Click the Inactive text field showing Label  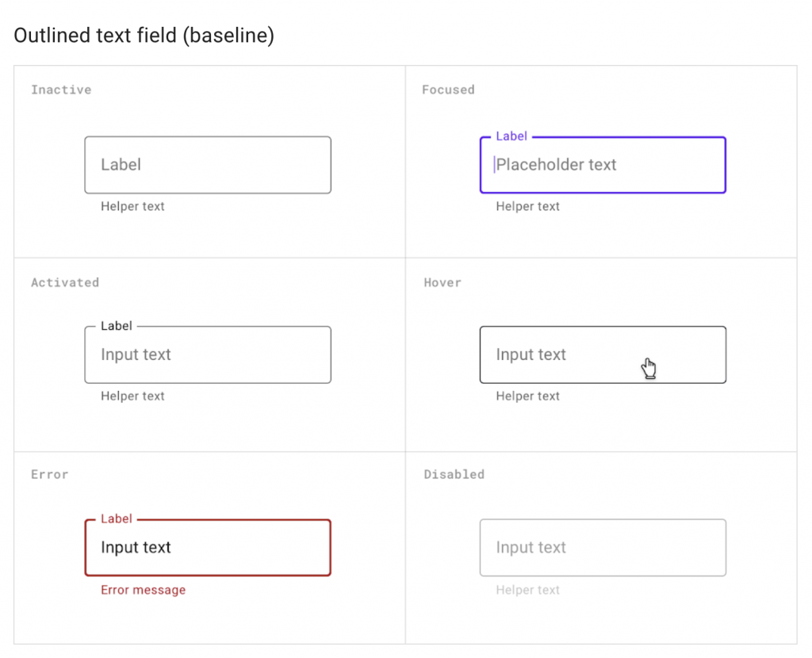pos(207,165)
